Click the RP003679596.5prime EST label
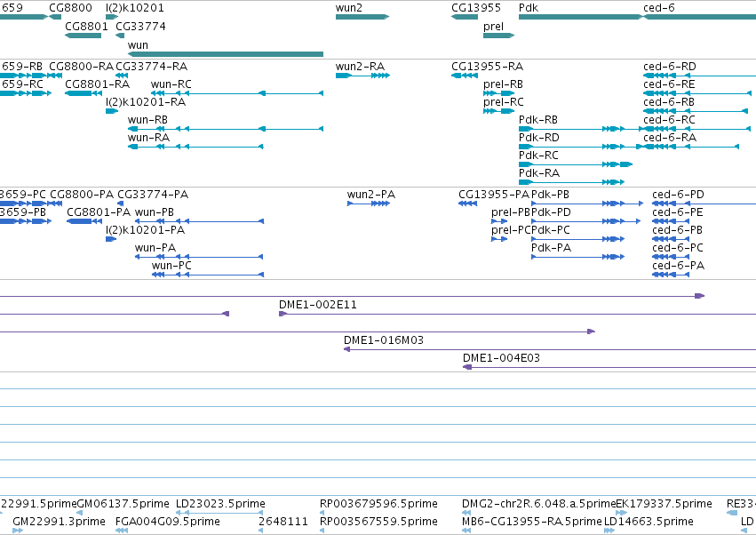 [378, 504]
